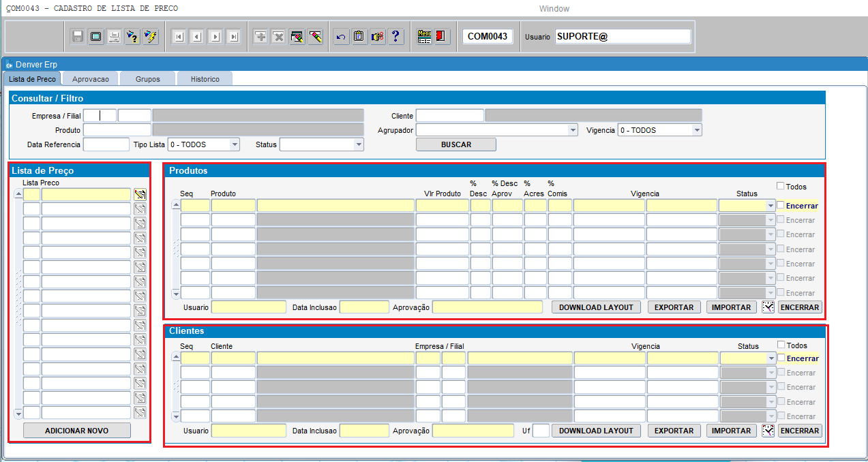The width and height of the screenshot is (868, 462).
Task: Click Produtos list scroll-up arrow
Action: pos(176,204)
